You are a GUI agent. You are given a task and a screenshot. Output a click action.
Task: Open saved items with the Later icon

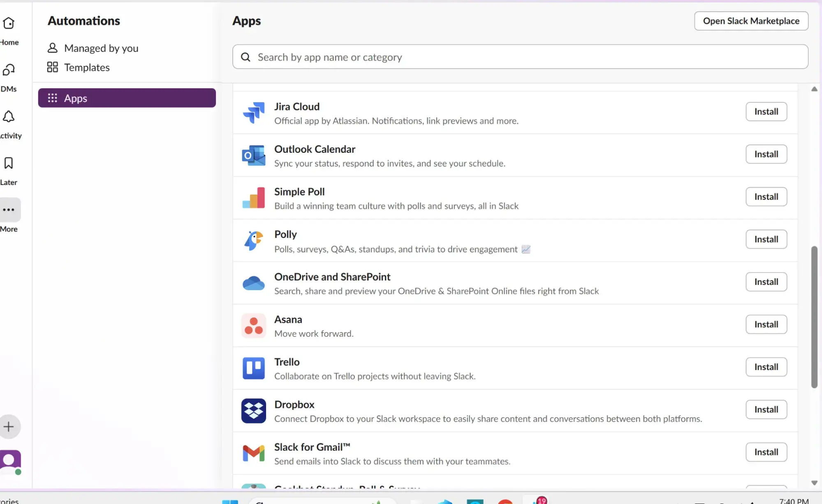pyautogui.click(x=8, y=164)
